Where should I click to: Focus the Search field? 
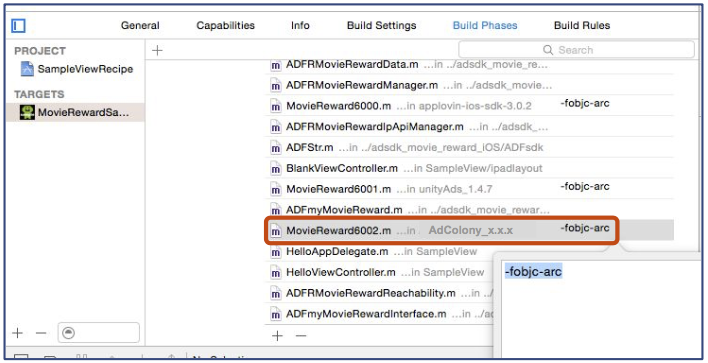point(576,50)
